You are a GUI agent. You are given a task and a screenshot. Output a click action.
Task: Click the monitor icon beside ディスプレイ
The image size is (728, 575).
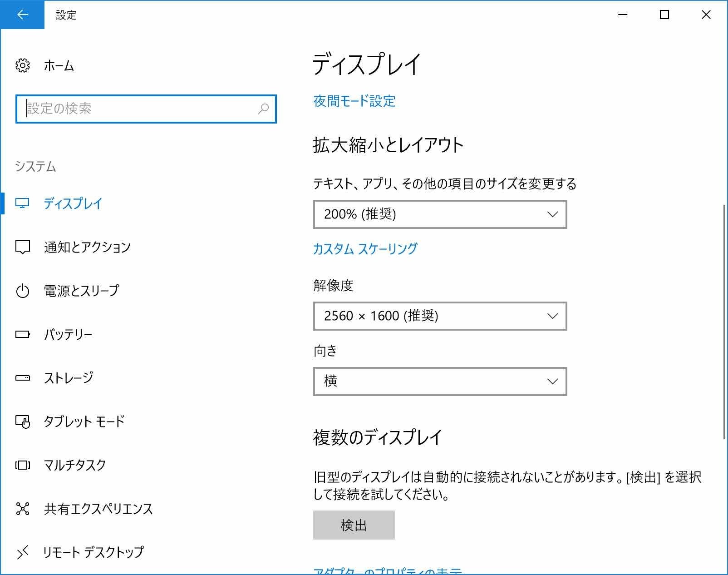tap(22, 203)
